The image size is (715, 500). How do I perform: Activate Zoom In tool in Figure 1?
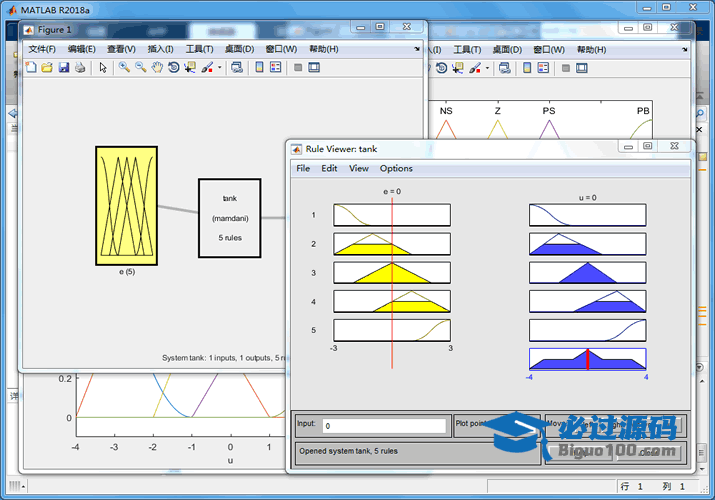click(x=124, y=67)
